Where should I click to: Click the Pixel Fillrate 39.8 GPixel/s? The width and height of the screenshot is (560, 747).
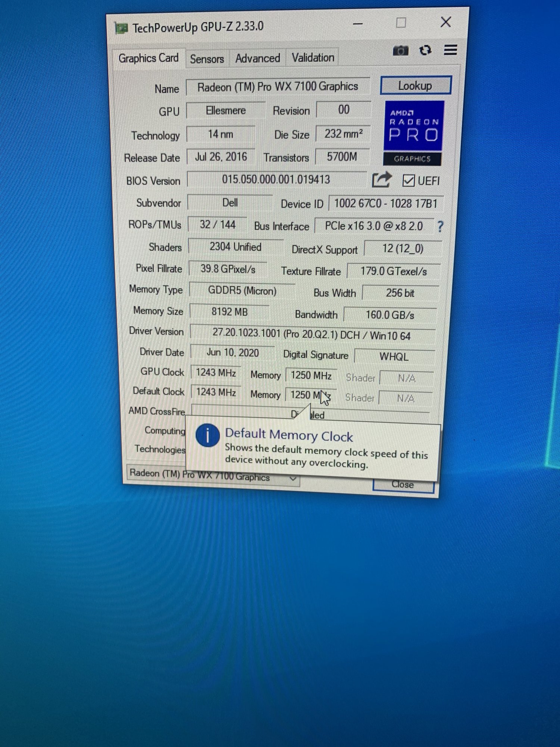coord(228,269)
